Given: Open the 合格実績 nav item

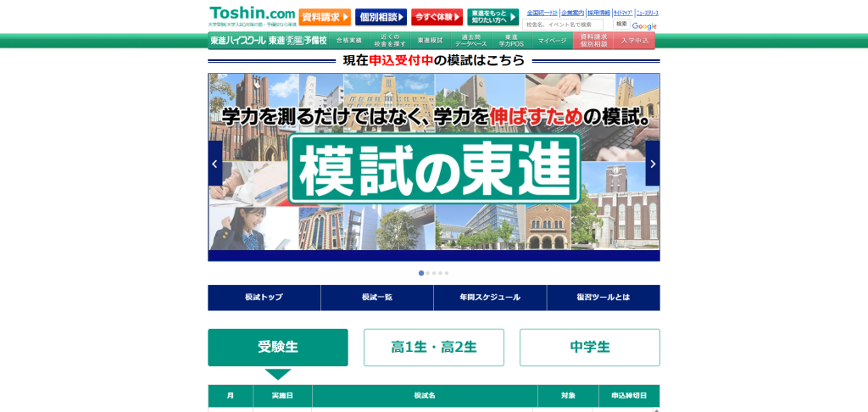Looking at the screenshot, I should tap(348, 41).
